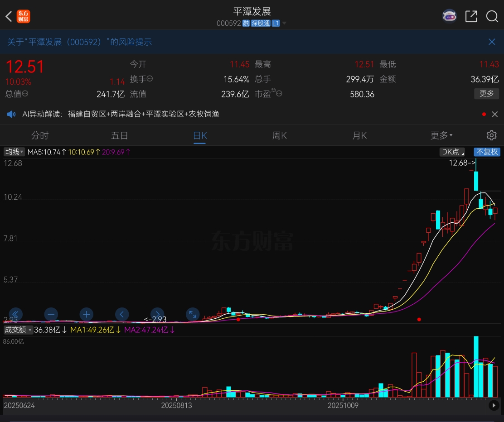Tap the MA1:49.26亿 volume average
Viewport: 504px width, 422px height.
[x=96, y=330]
